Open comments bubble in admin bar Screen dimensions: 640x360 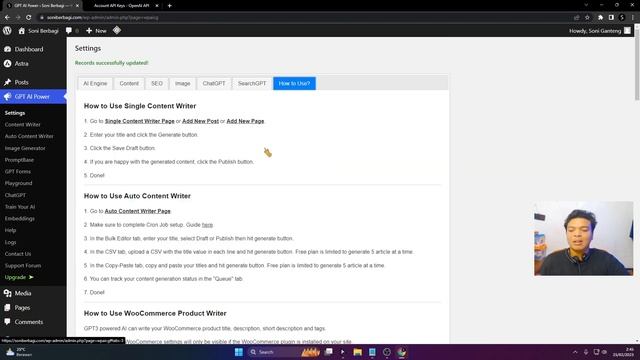coord(69,31)
